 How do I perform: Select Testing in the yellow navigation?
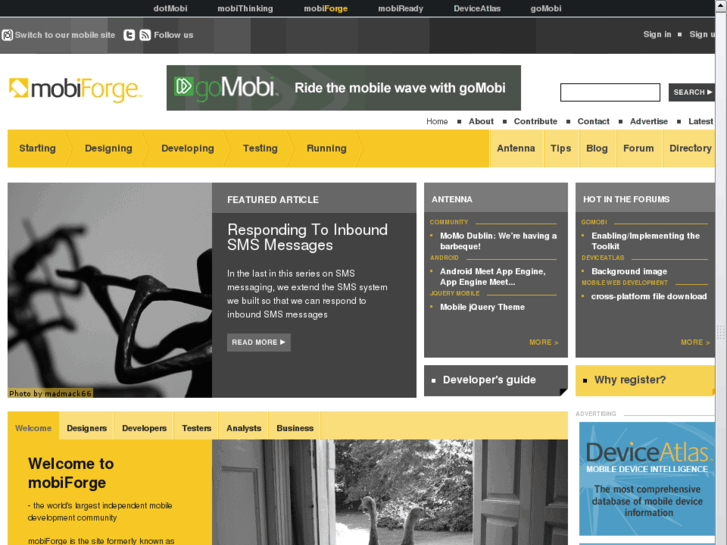point(260,148)
